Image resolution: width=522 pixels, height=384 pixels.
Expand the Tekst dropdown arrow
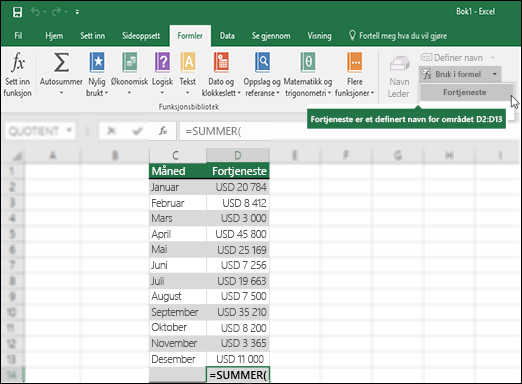click(188, 93)
